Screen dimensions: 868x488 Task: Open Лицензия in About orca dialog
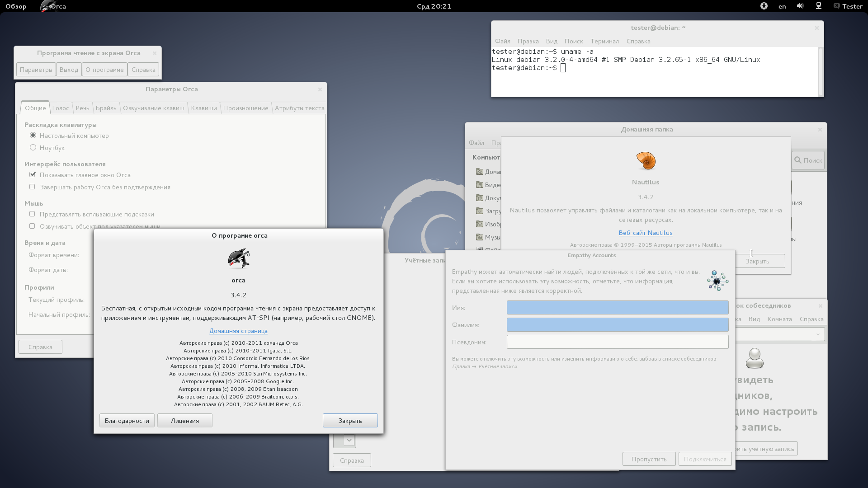tap(185, 421)
